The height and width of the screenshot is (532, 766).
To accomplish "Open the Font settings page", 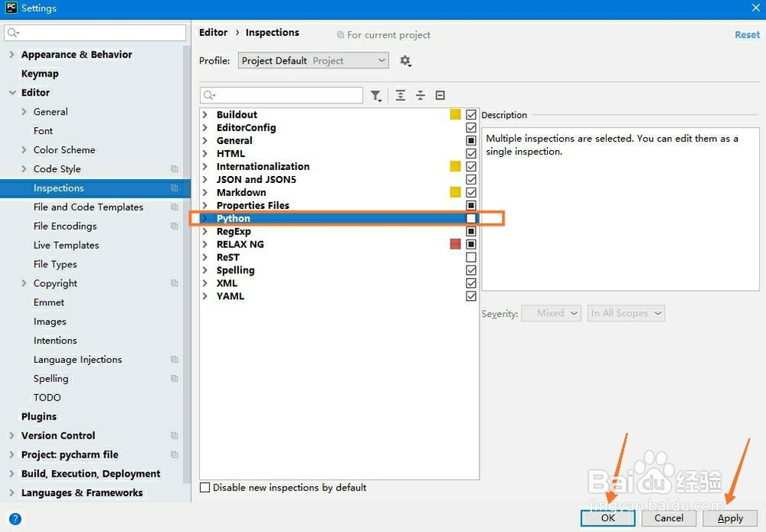I will [43, 131].
